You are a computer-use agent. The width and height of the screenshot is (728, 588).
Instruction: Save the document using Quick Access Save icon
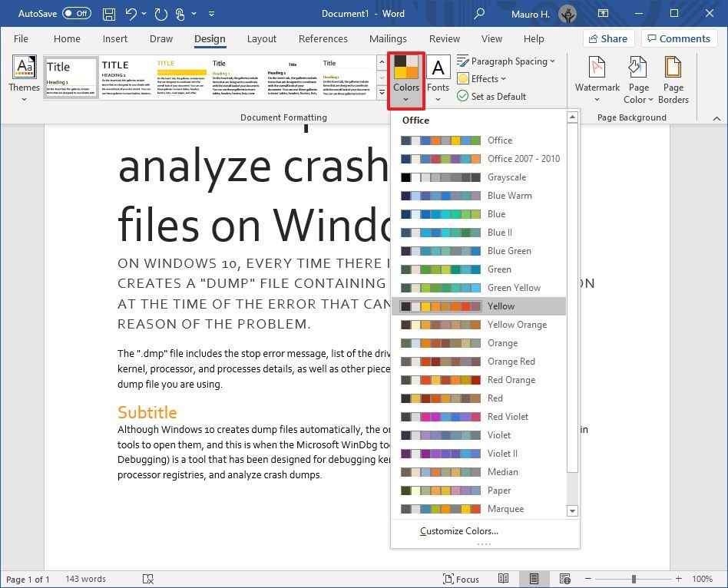click(x=109, y=13)
